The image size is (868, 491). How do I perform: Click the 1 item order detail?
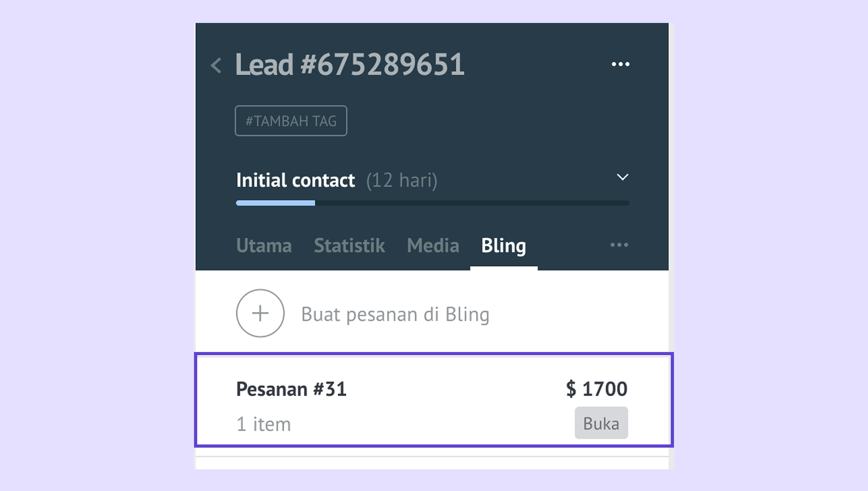[264, 424]
